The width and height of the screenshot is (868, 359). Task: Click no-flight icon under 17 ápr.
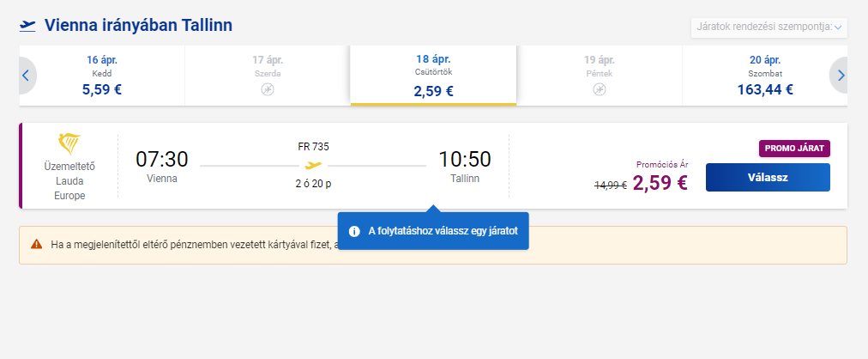point(268,89)
